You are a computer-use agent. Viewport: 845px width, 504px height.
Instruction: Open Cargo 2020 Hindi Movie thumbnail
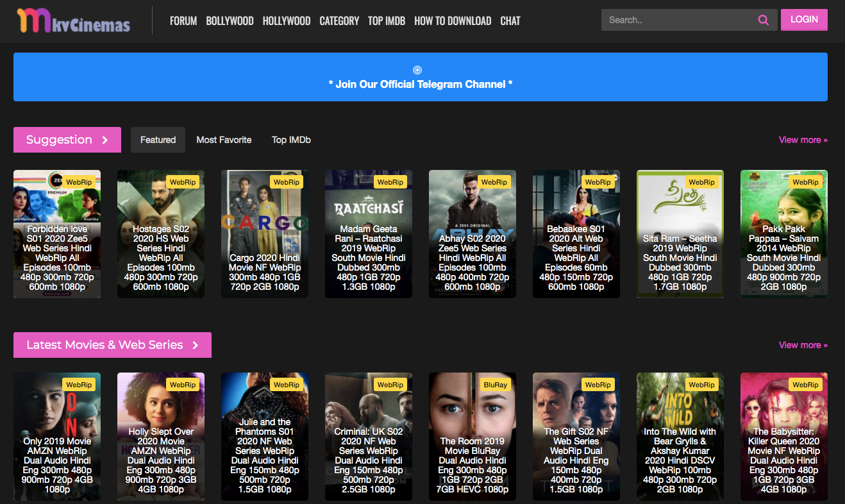pos(265,234)
